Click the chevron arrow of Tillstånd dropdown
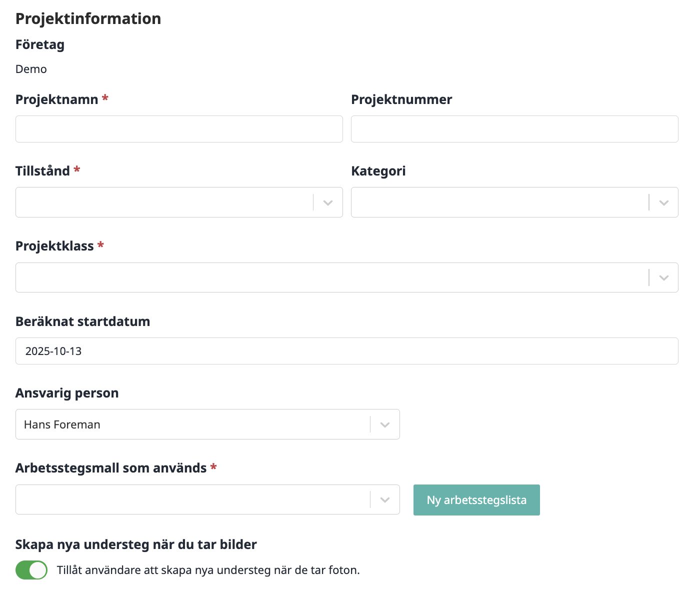This screenshot has width=700, height=603. coord(328,202)
